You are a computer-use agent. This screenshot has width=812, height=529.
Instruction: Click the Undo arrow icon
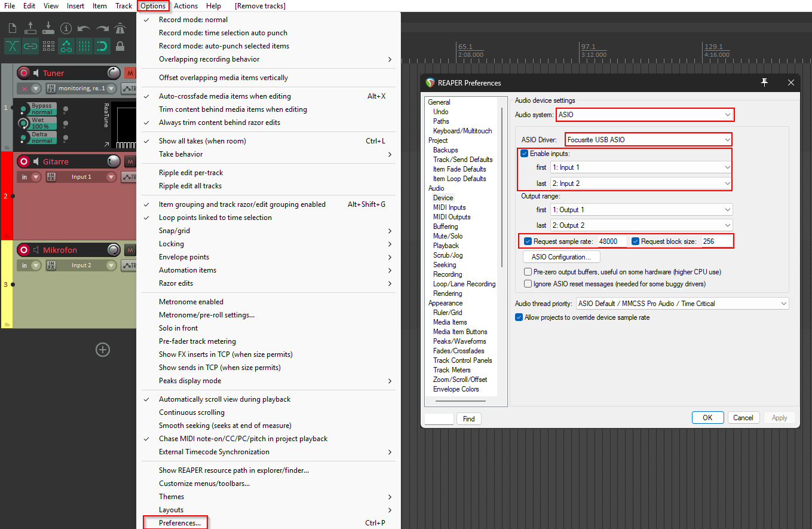pyautogui.click(x=84, y=28)
